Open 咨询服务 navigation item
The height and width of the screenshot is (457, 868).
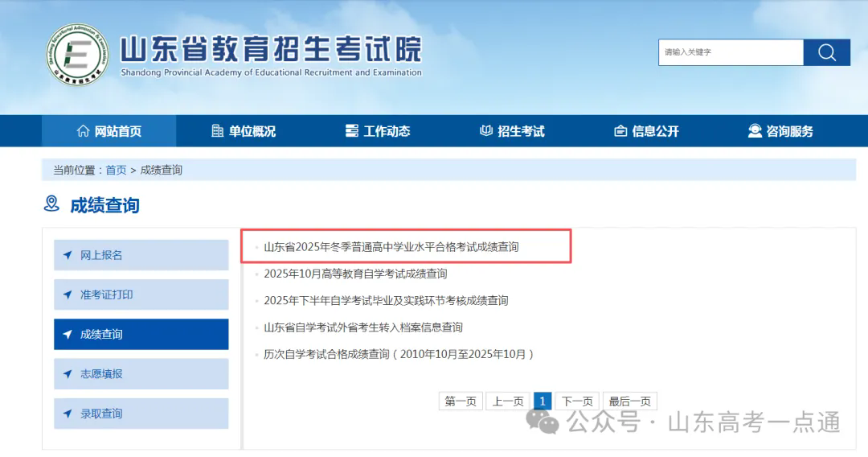coord(780,131)
